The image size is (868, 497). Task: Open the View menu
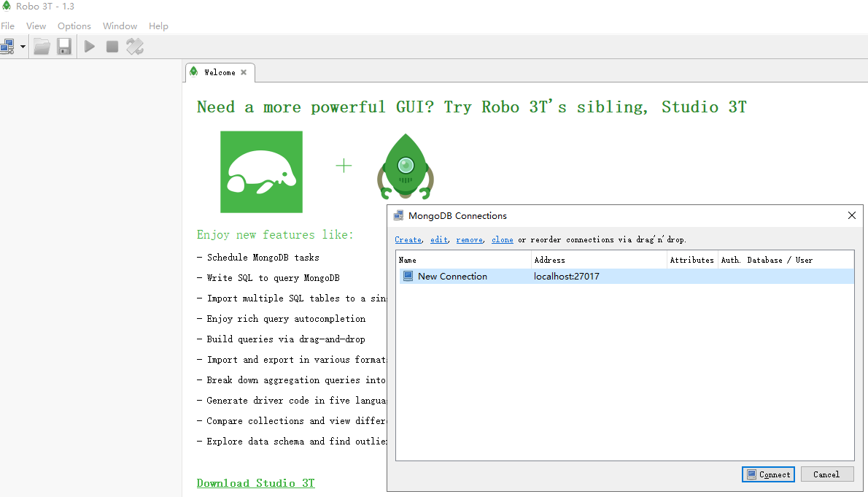tap(36, 26)
